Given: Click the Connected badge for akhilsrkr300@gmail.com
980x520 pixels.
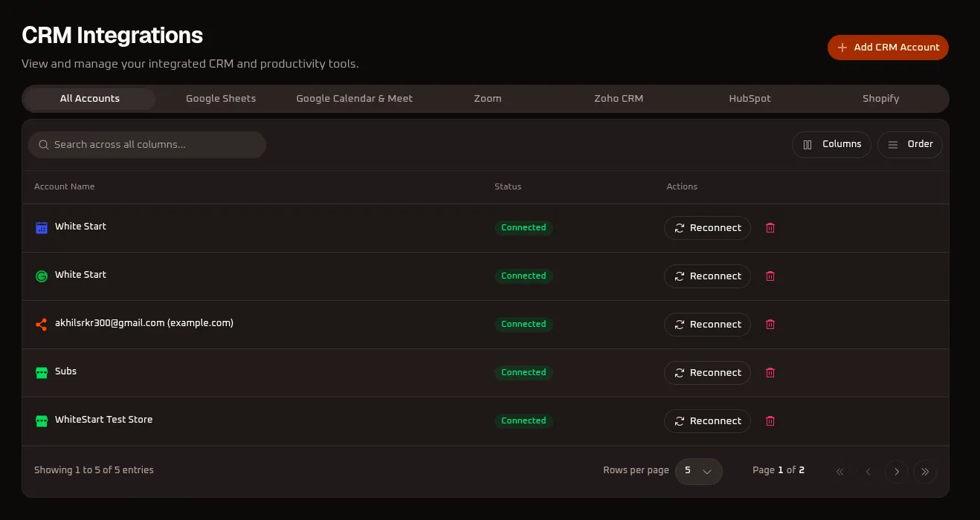Looking at the screenshot, I should point(523,324).
